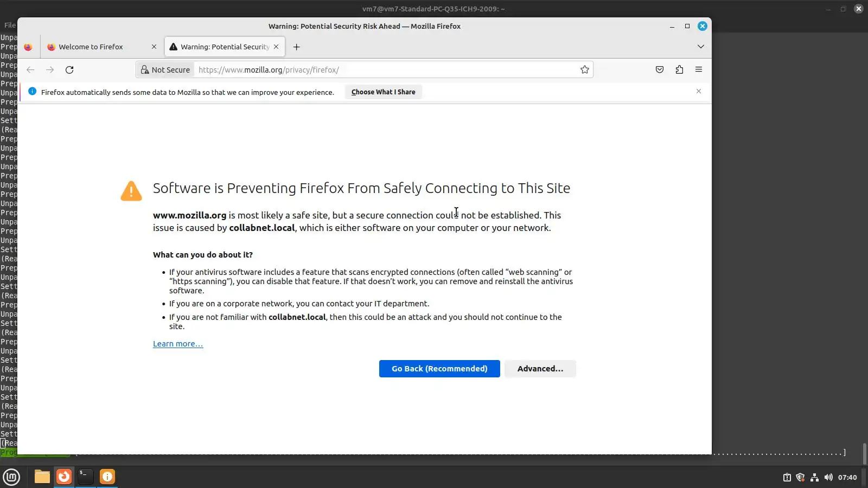This screenshot has width=868, height=488.
Task: Click the terminal window scrollbar handle
Action: 864,454
